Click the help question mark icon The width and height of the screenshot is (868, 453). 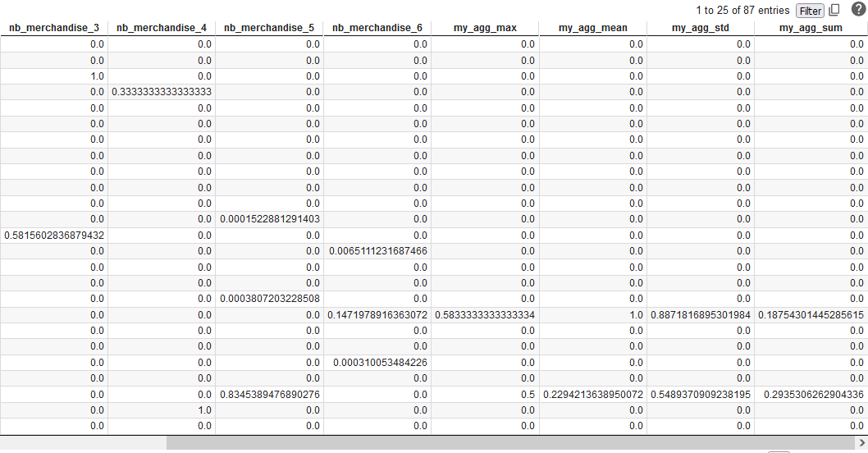click(858, 10)
